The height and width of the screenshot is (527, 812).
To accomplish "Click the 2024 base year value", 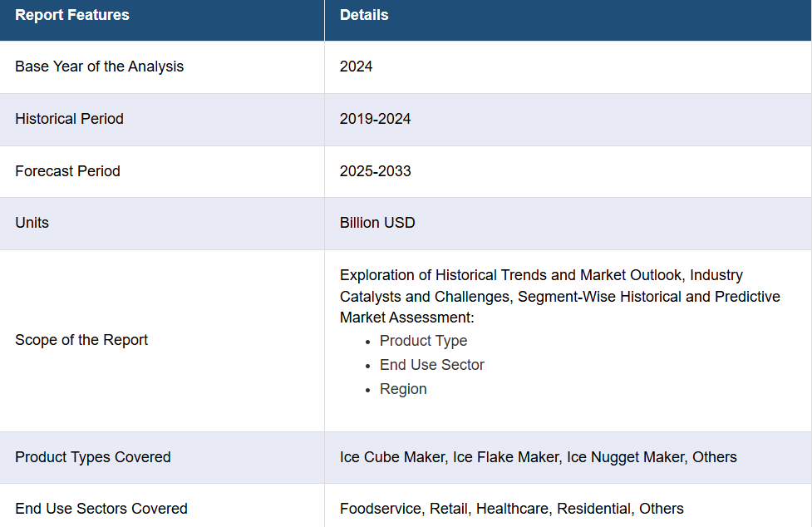I will pos(356,66).
